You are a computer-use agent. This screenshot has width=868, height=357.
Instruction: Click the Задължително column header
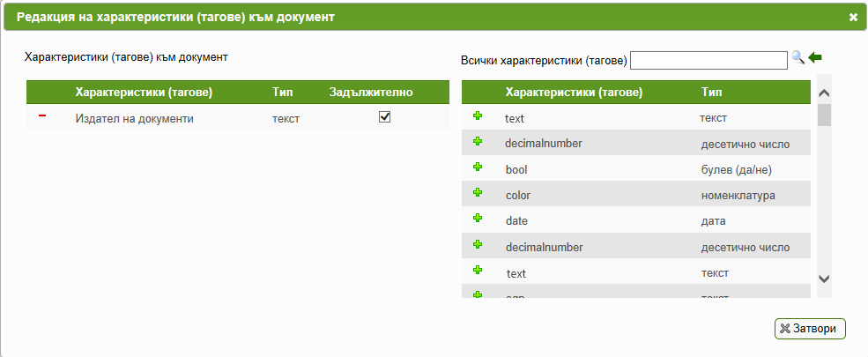pyautogui.click(x=371, y=93)
